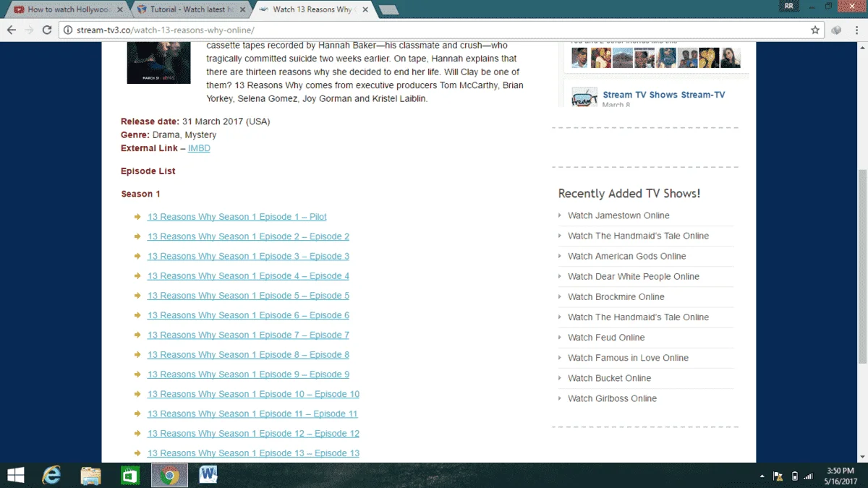868x488 pixels.
Task: Open Season 1 Episode 12 link
Action: 253,433
